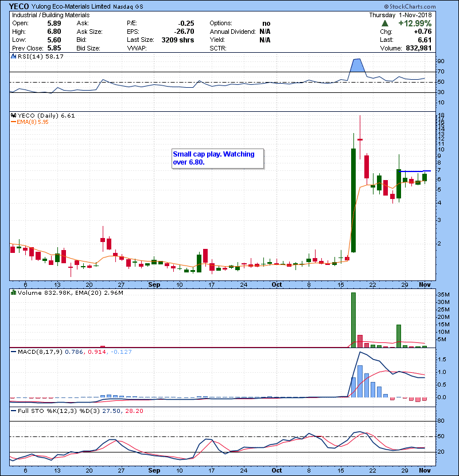Select the red stochastic %D value 28.20

(x=134, y=411)
